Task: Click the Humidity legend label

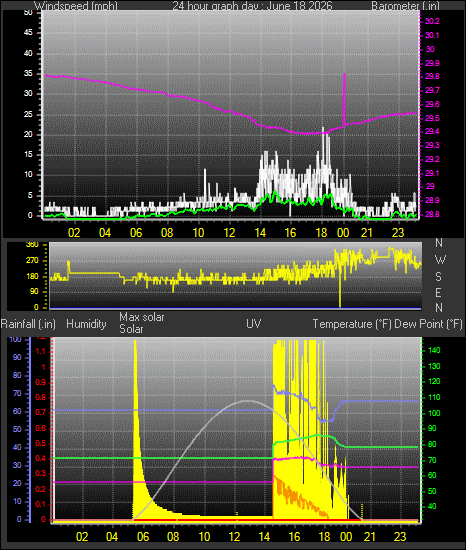Action: tap(86, 324)
